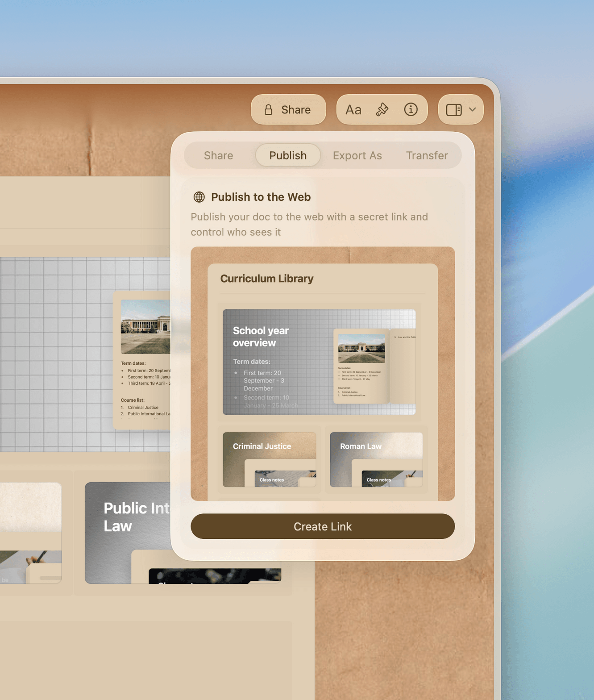Open the Export As tab
The image size is (594, 700).
click(357, 155)
